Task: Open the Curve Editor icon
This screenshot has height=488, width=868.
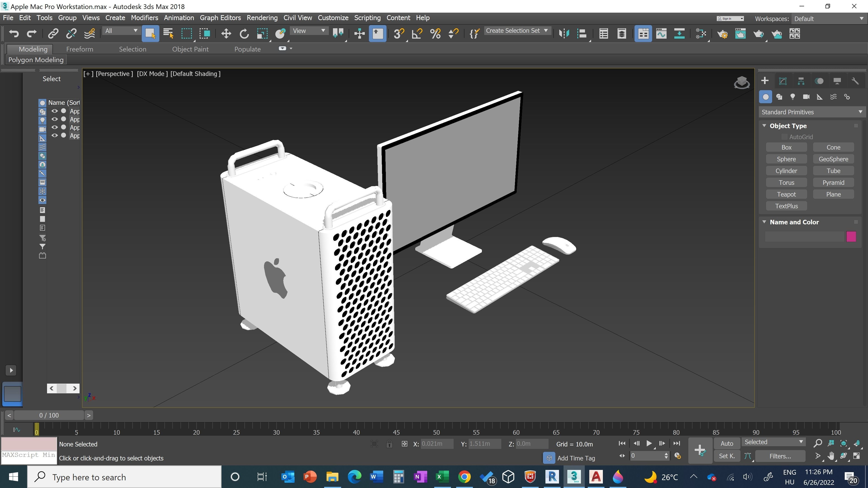Action: click(x=661, y=34)
